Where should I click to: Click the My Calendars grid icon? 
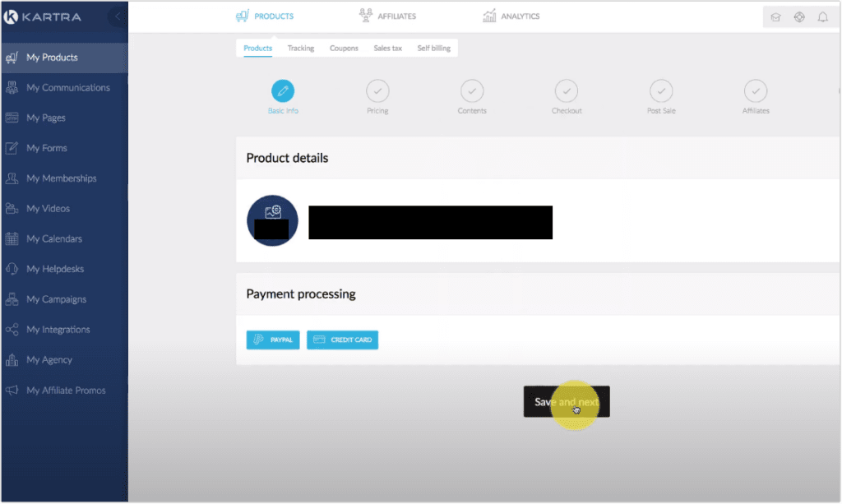coord(12,239)
